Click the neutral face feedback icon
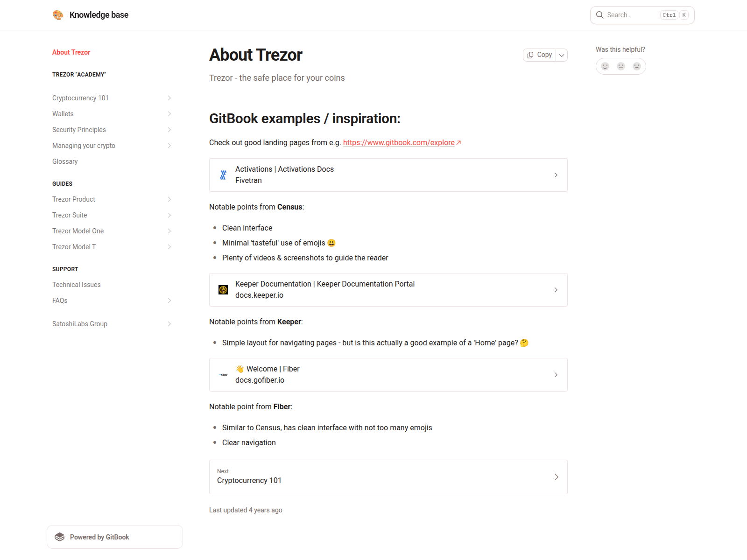The width and height of the screenshot is (747, 560). click(621, 66)
